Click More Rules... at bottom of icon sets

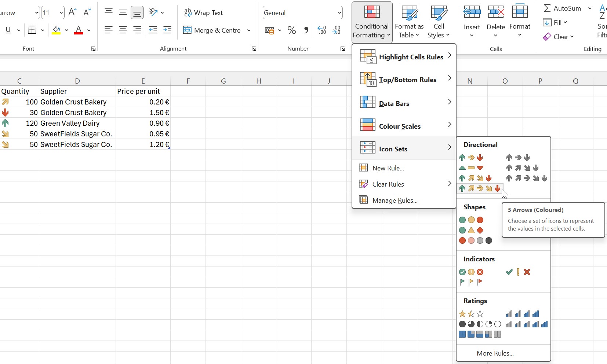[495, 353]
